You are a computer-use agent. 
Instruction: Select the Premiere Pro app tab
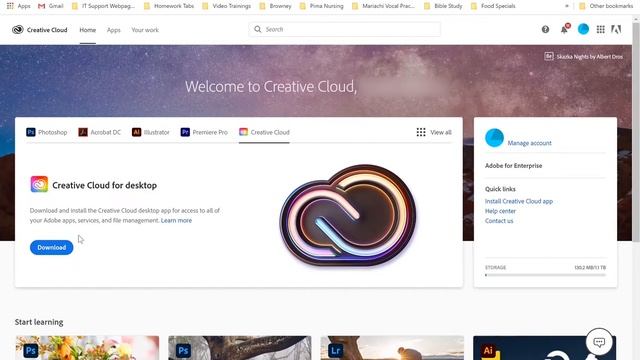[x=204, y=132]
